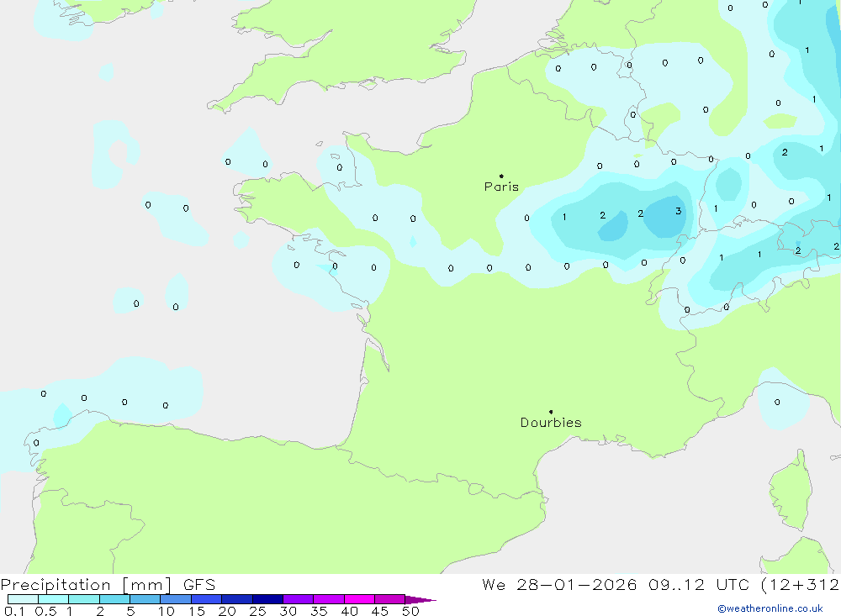Screen dimensions: 841x616
Task: Select the 15–20 mm legend color swatch
Action: click(x=206, y=599)
